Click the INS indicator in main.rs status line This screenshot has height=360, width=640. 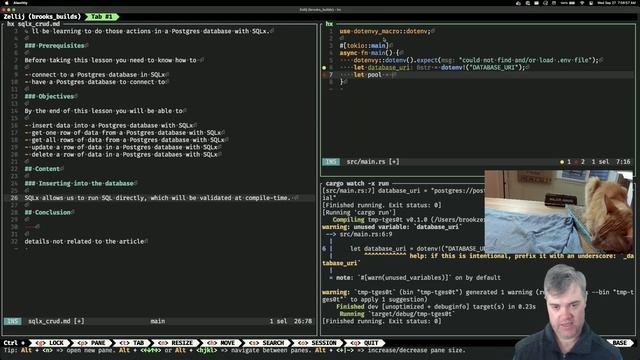(331, 162)
